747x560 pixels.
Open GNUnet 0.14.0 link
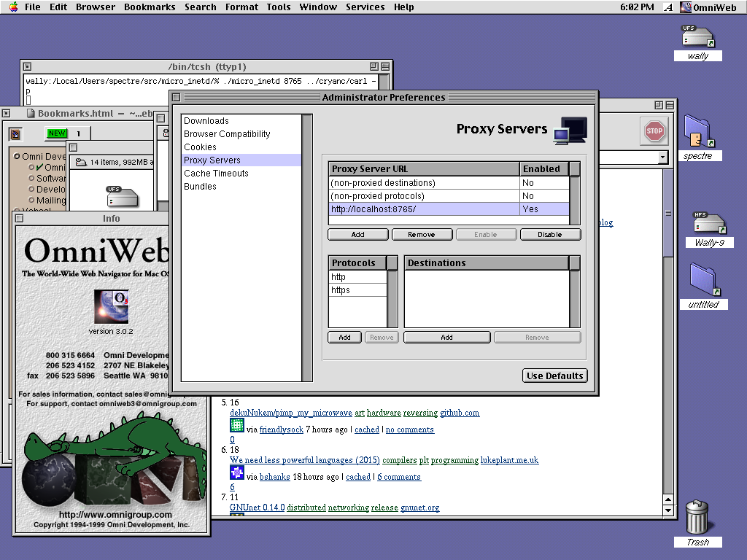[257, 507]
